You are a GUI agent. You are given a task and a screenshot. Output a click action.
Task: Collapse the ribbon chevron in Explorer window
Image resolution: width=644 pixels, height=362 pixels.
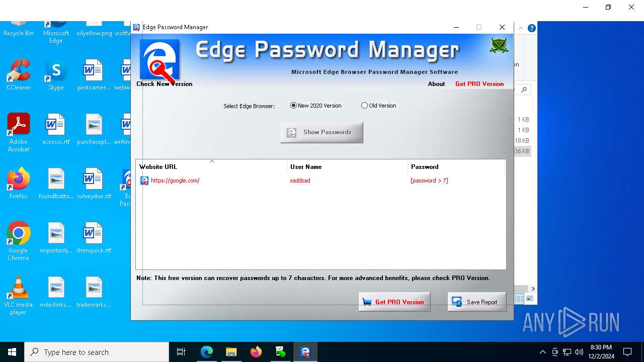pos(521,28)
